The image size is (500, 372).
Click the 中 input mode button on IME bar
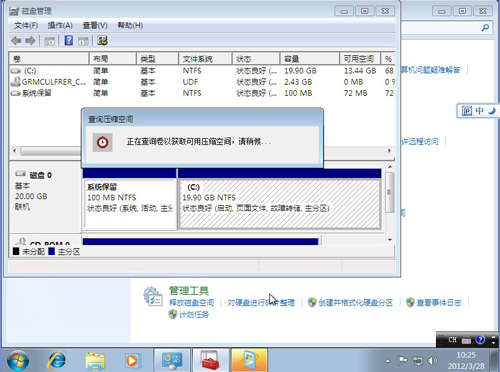[479, 111]
